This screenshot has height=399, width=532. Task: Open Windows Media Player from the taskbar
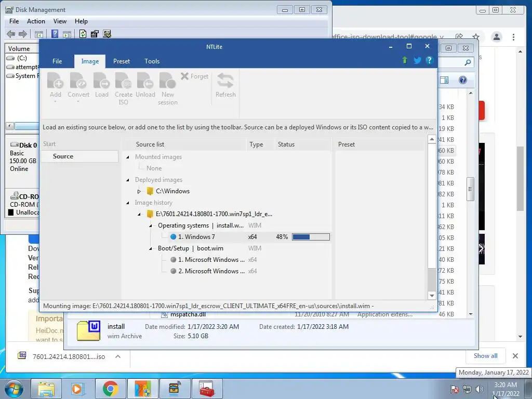[78, 389]
